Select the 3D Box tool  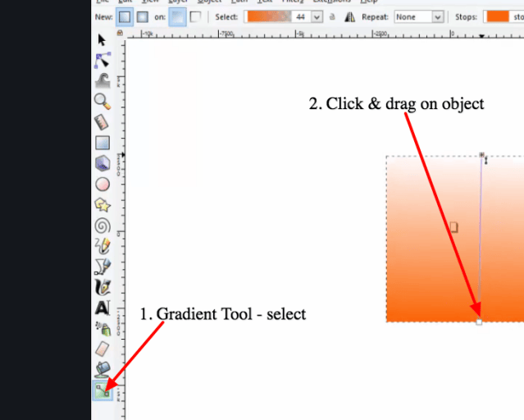[103, 163]
